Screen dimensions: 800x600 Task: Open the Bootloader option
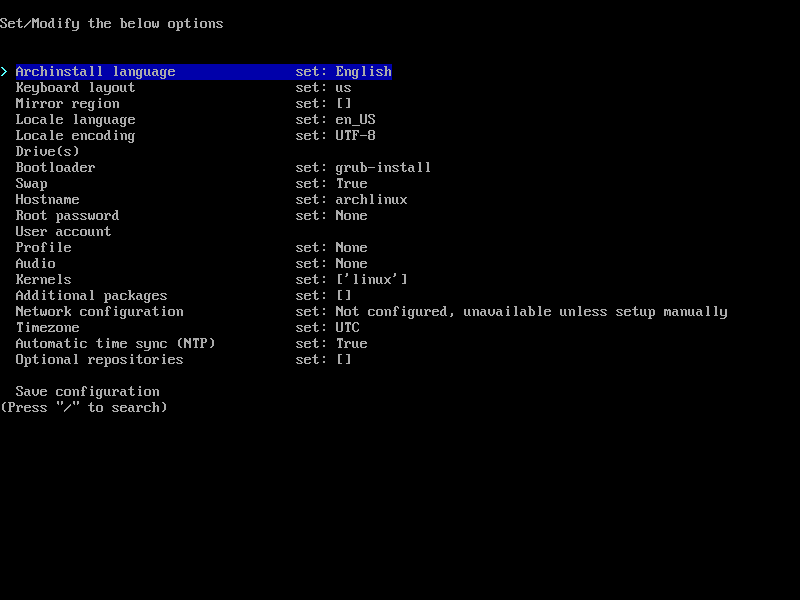tap(55, 168)
